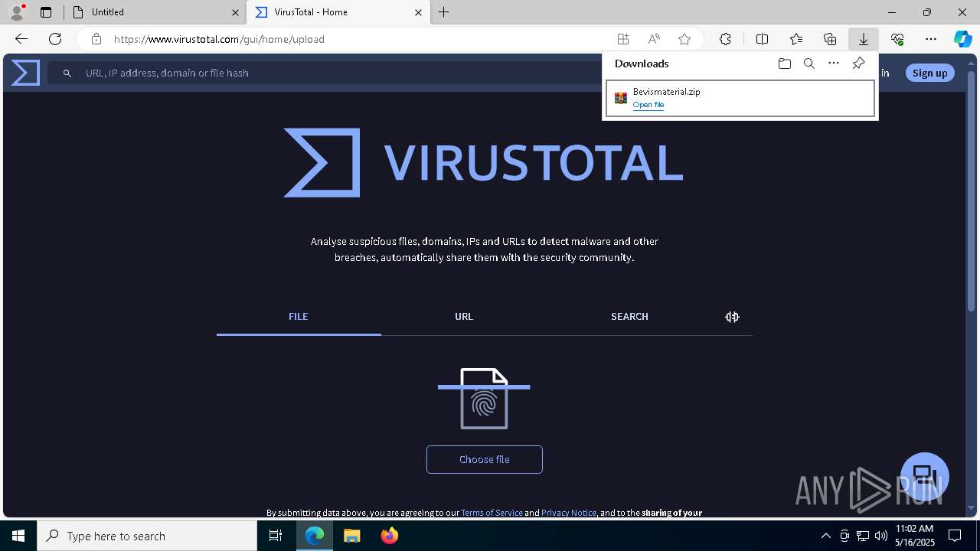Click the Choose file button
Viewport: 980px width, 551px height.
485,459
